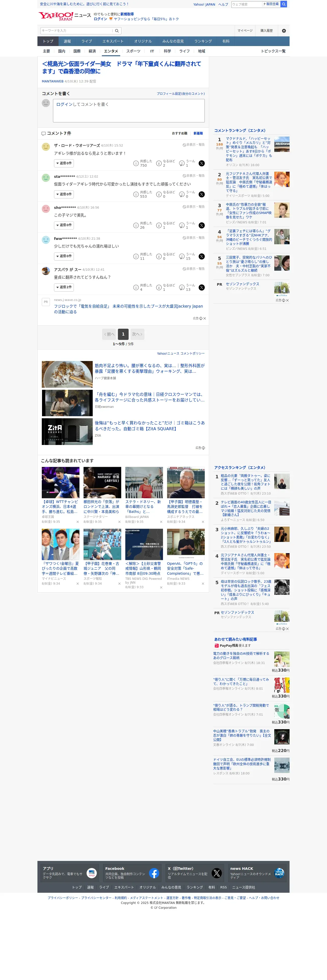Toggle なるほど on アスパラ が スー comment
The width and height of the screenshot is (327, 980).
166,287
